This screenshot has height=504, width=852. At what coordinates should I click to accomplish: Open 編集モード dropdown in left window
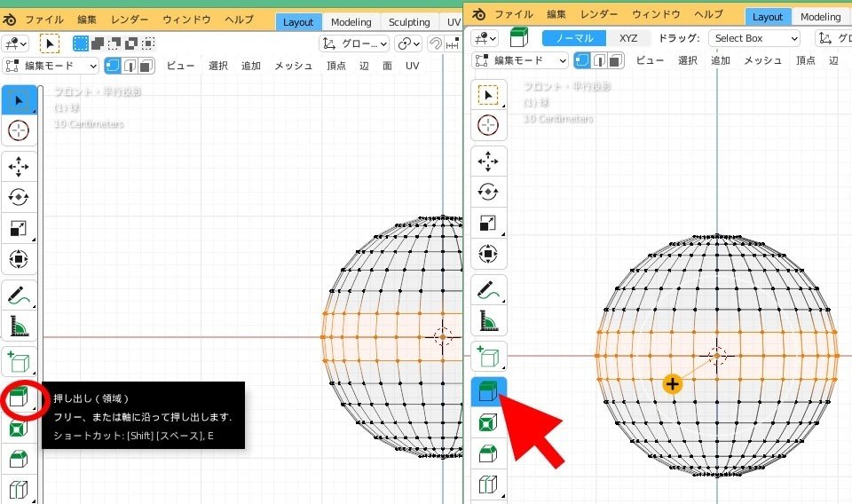51,66
